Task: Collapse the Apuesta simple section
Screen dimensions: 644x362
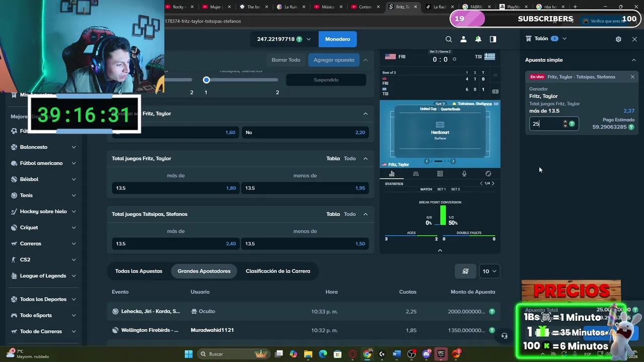Action: [x=633, y=60]
